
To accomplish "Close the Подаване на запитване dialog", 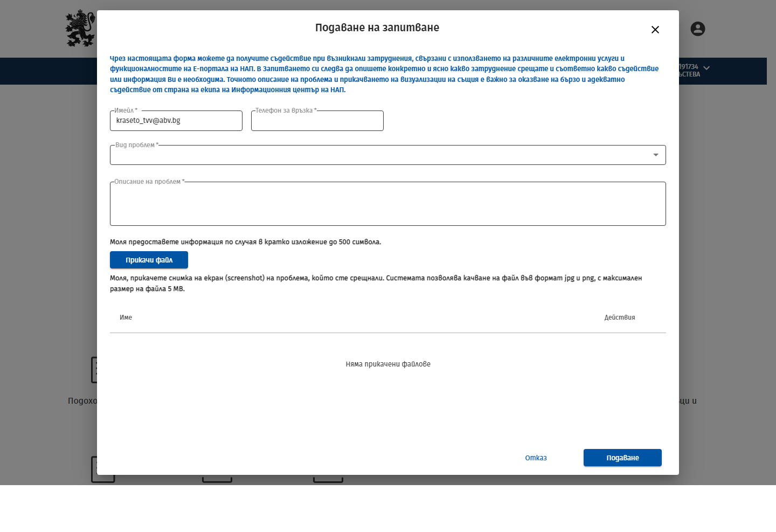I will (x=655, y=30).
